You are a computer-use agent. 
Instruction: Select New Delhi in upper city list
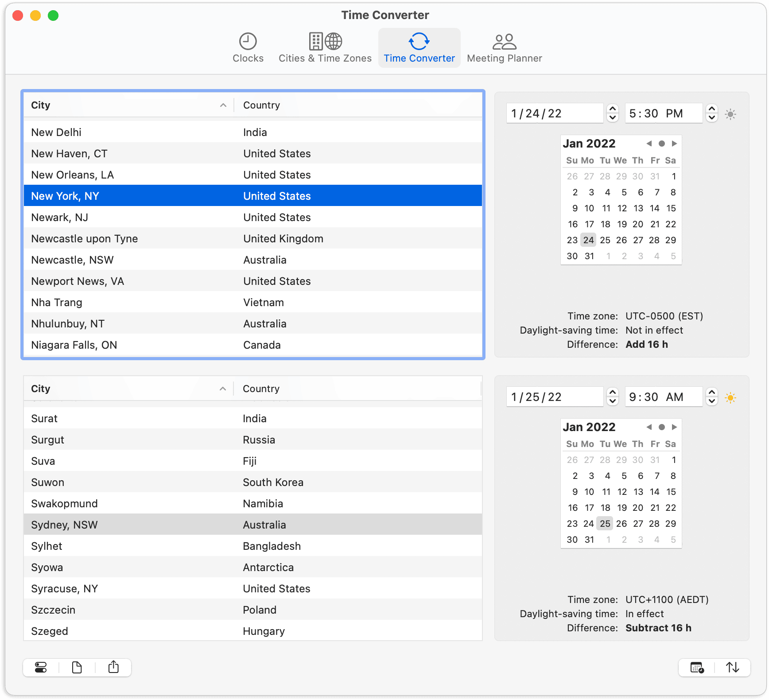pos(253,132)
